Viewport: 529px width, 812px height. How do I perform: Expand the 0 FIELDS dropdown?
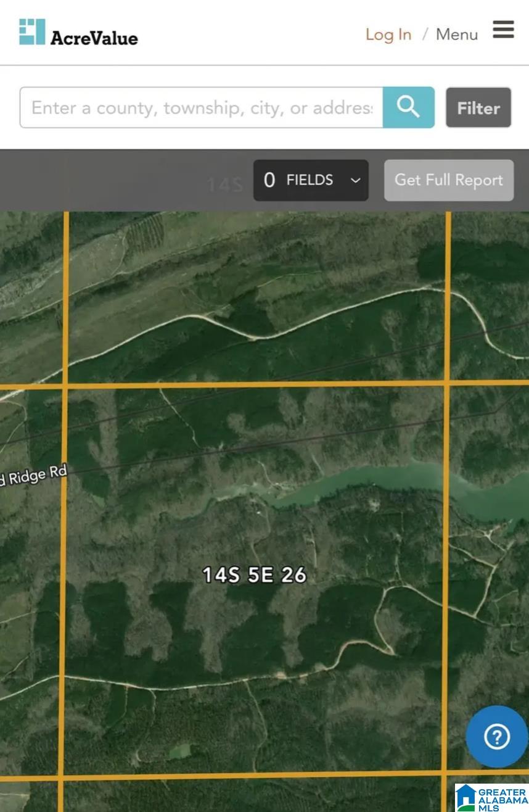[x=311, y=180]
